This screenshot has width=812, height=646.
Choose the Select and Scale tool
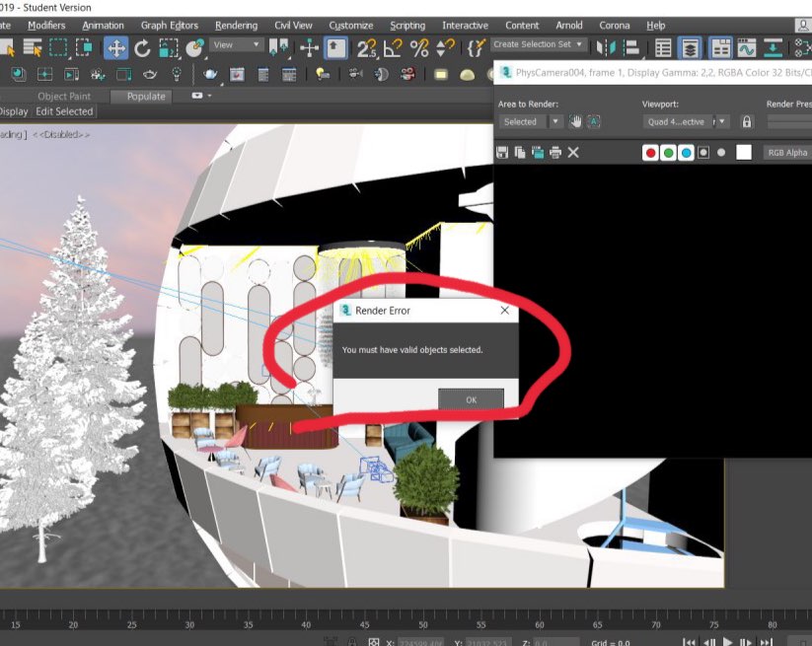coord(169,48)
